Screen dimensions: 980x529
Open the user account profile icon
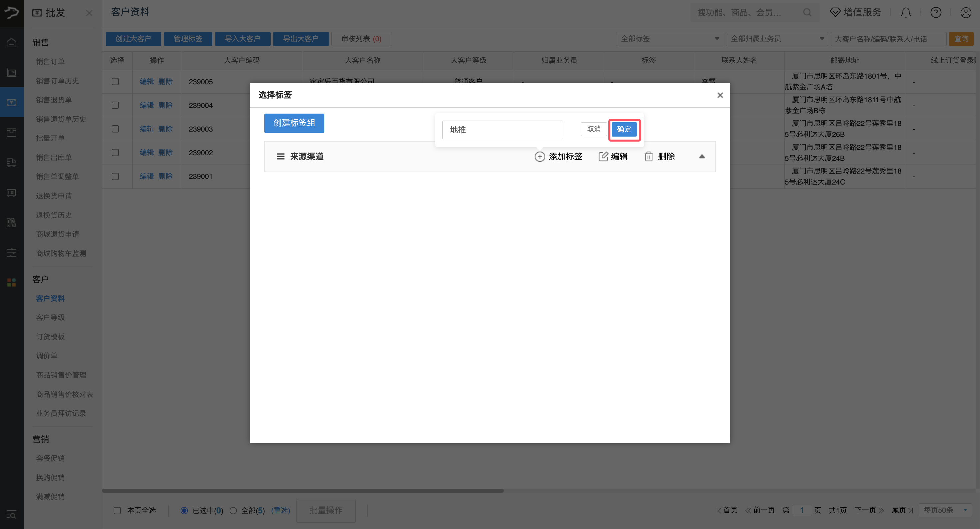966,13
